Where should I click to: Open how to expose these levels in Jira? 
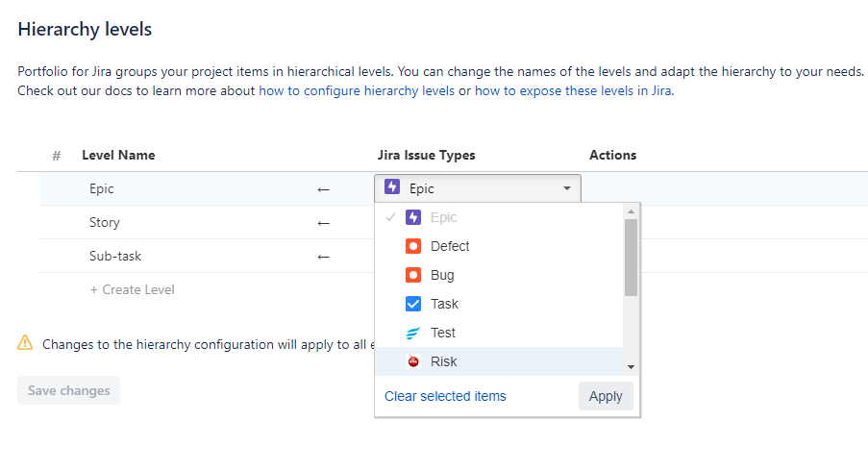click(x=573, y=91)
